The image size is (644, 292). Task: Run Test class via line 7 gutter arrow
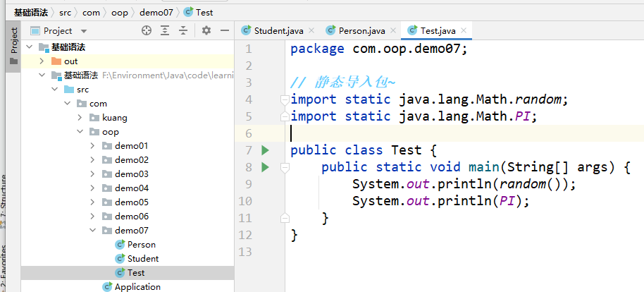265,150
